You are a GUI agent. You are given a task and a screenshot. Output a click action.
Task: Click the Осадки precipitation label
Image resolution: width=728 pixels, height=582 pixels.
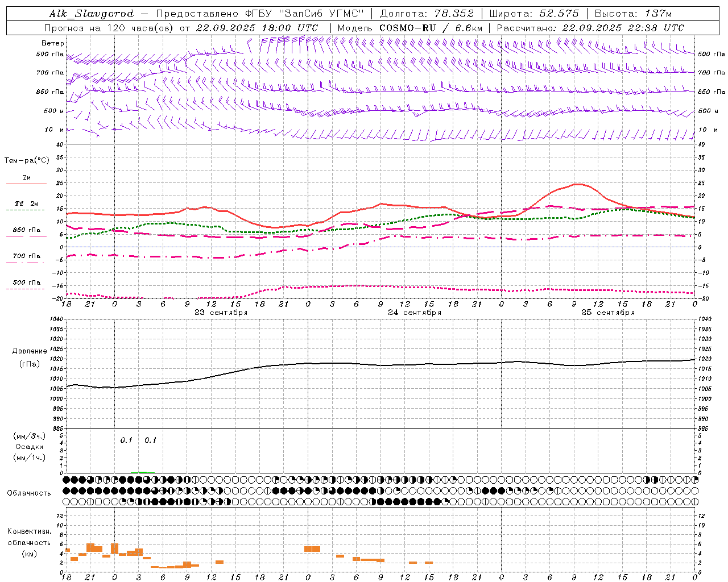tap(30, 447)
